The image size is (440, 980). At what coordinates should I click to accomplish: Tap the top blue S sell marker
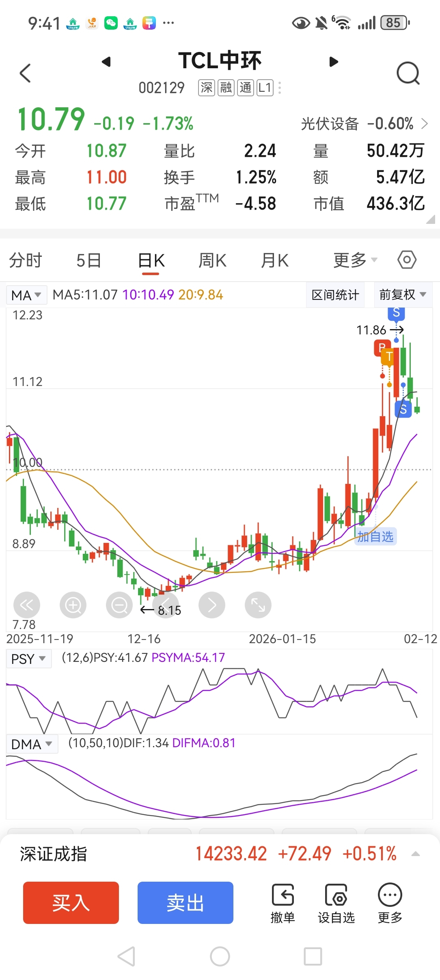pos(397,313)
